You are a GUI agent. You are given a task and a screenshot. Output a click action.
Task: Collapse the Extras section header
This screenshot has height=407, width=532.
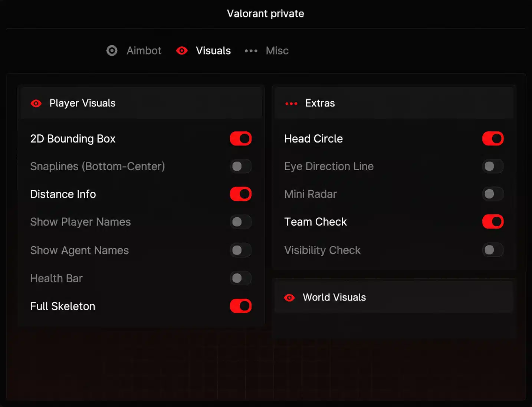pos(394,103)
